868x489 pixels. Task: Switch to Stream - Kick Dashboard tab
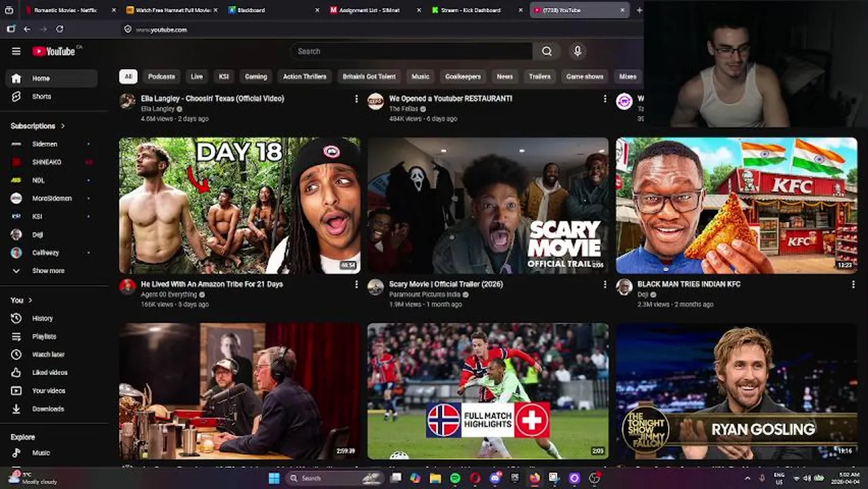point(477,10)
